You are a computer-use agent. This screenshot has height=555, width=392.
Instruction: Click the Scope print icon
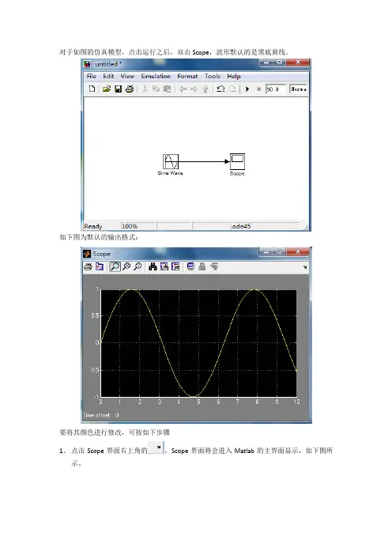(x=88, y=267)
